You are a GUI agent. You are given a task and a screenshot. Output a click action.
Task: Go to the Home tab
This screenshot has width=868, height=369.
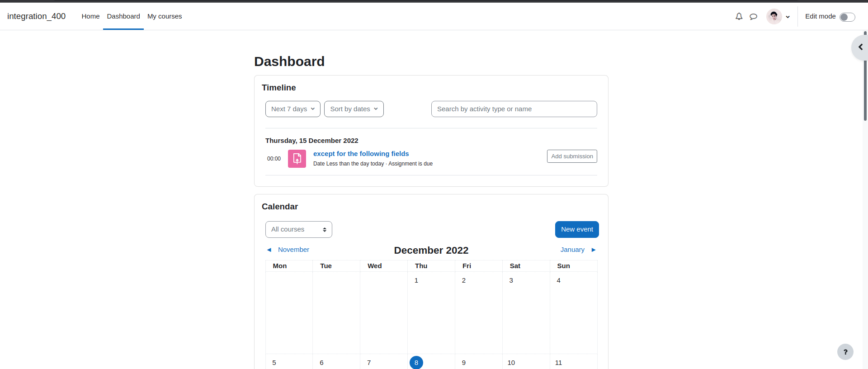[x=90, y=16]
